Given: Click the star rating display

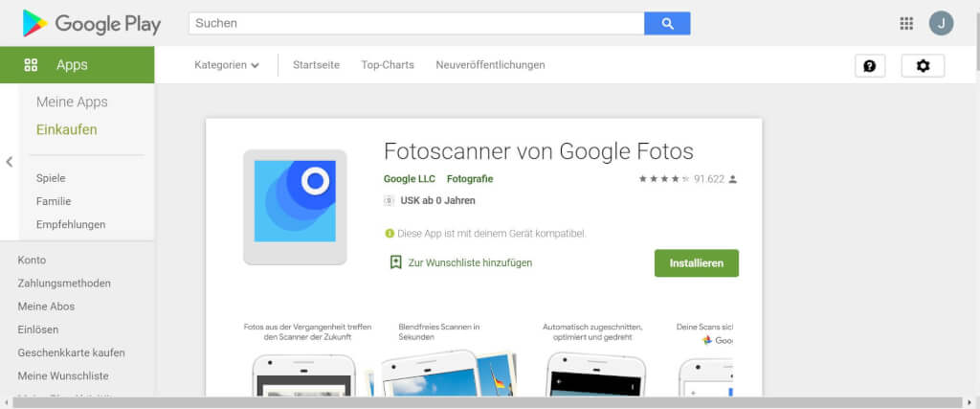Looking at the screenshot, I should coord(664,179).
